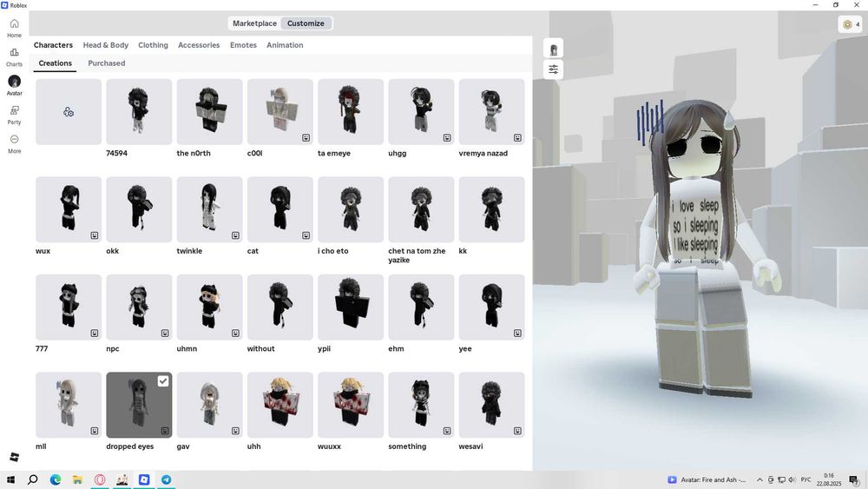Uncheck the selected dropped eyes character
Viewport: 868px width, 489px height.
163,381
